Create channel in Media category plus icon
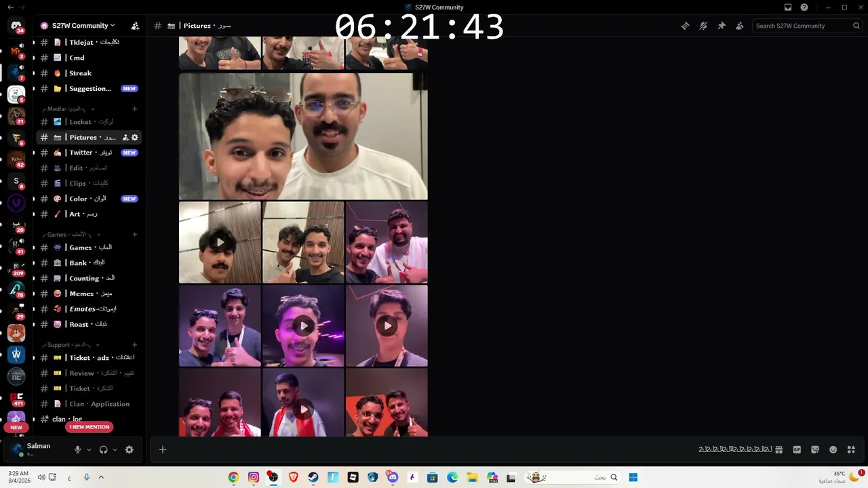Screen dimensions: 868x488 (x=134, y=109)
